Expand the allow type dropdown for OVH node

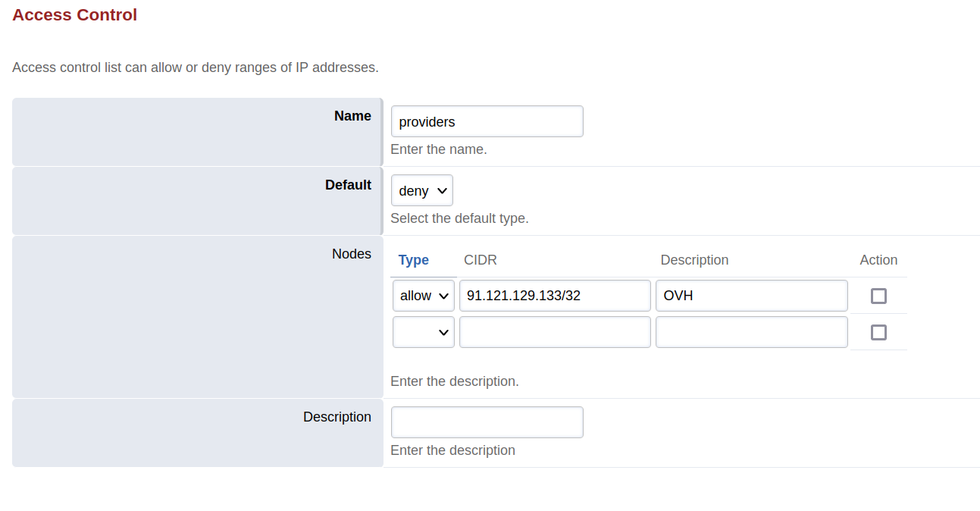click(423, 296)
